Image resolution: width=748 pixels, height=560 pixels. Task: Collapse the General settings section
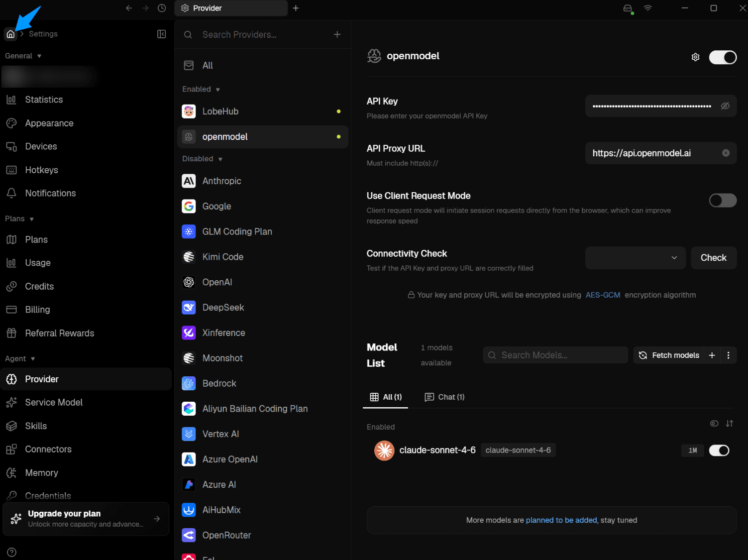click(x=23, y=56)
